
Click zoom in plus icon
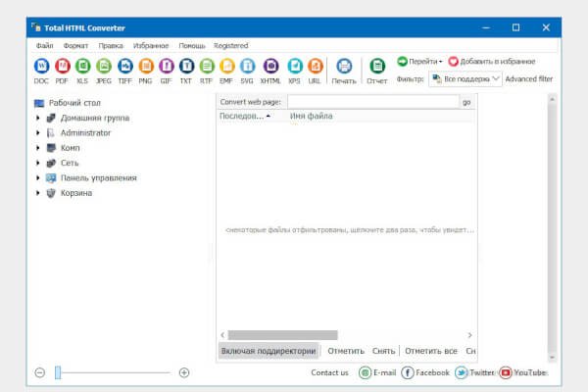click(x=184, y=372)
